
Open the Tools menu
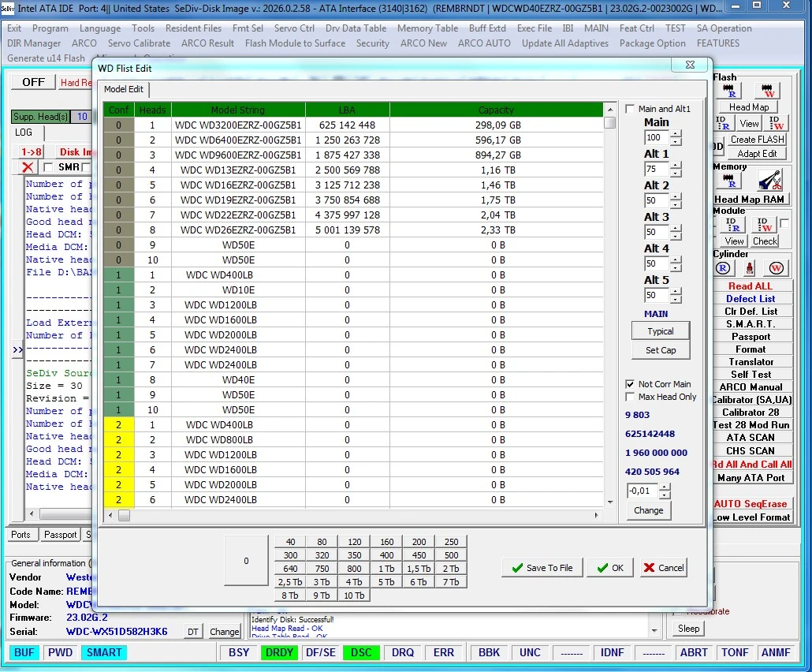coord(143,28)
